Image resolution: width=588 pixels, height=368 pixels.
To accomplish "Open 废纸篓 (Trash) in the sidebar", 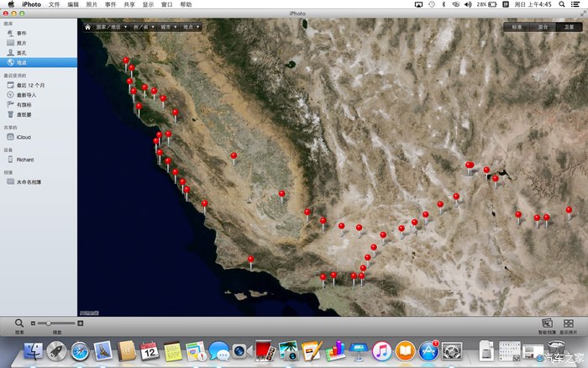I will [24, 115].
